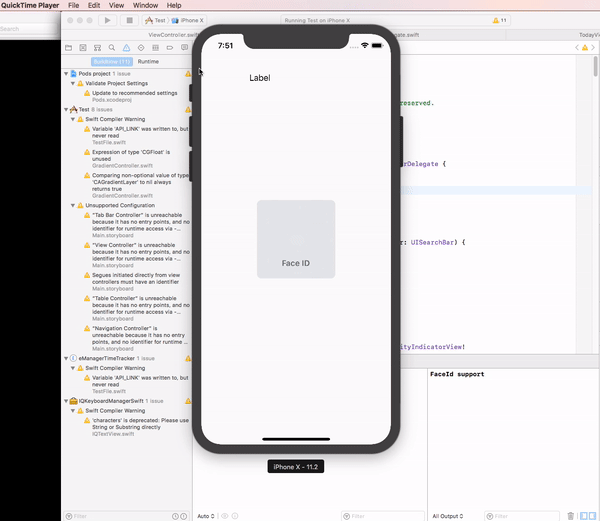Clear the console with trash icon
Viewport: 600px width, 521px height.
571,516
